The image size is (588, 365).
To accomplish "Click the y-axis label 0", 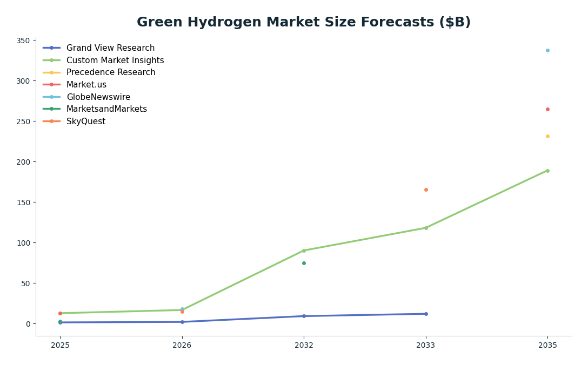I will point(28,324).
